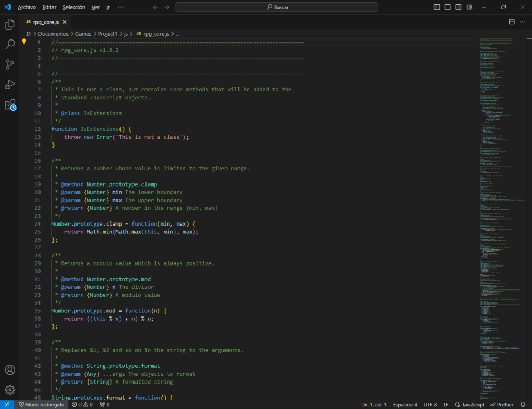
Task: Toggle the secondary side bar
Action: coord(458,7)
